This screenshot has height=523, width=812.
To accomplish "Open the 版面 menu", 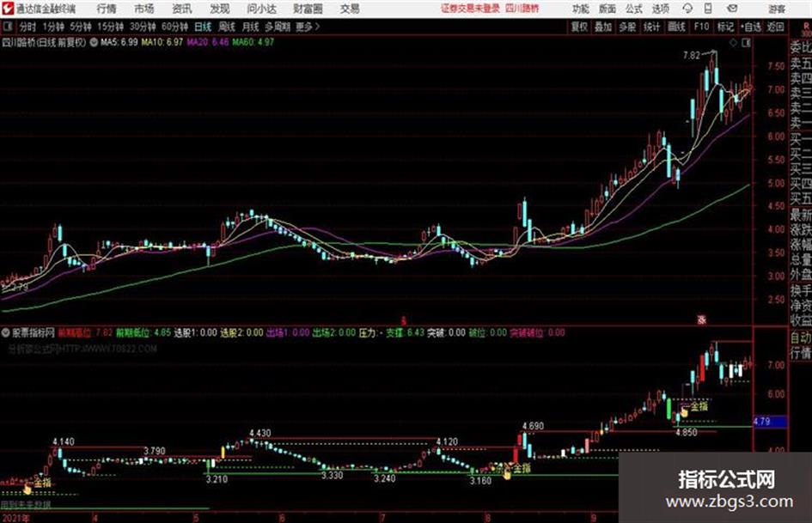I will [607, 9].
